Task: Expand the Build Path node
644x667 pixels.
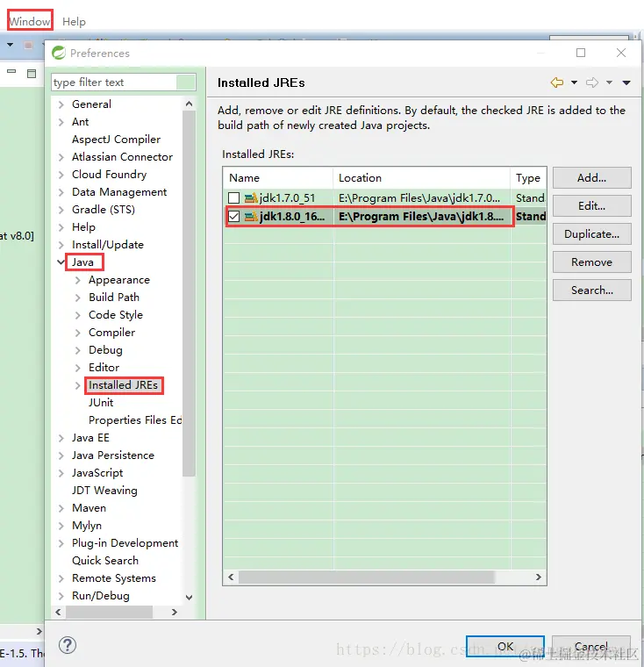Action: coord(78,298)
